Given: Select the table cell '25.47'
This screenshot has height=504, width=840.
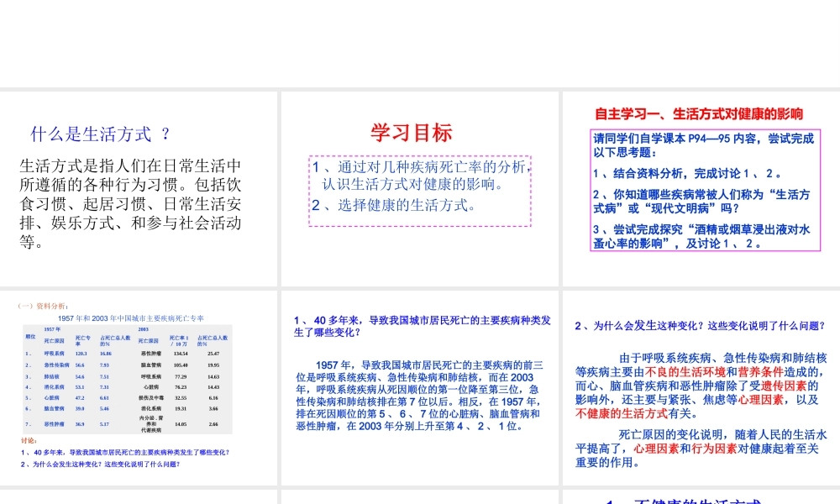Looking at the screenshot, I should [x=213, y=354].
